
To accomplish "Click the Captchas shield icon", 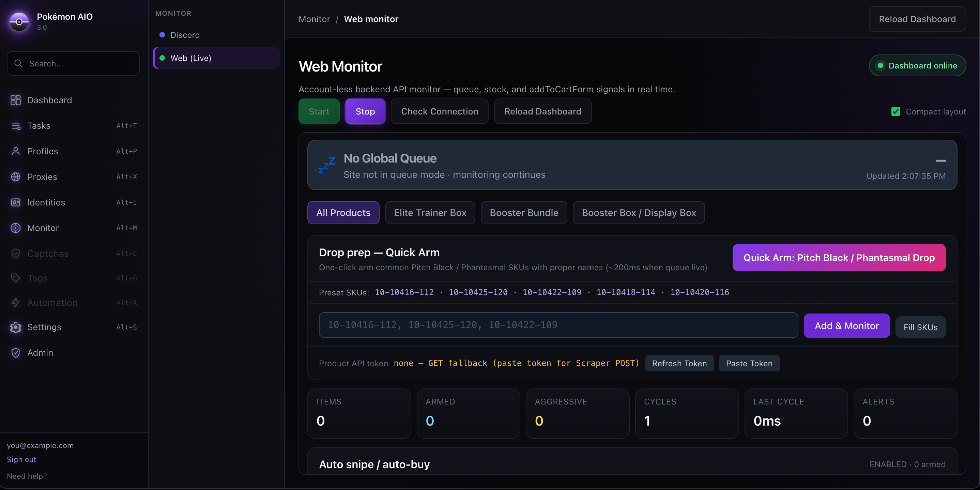I will [x=16, y=253].
